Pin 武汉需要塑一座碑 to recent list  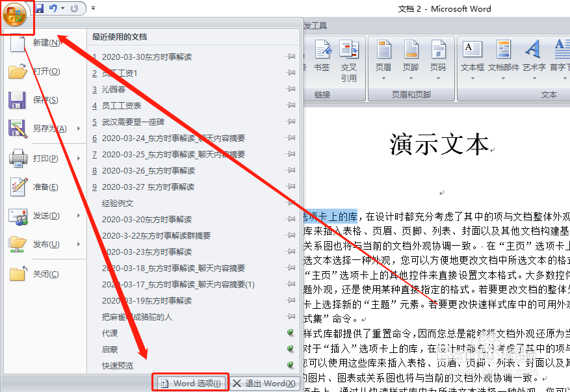point(290,122)
